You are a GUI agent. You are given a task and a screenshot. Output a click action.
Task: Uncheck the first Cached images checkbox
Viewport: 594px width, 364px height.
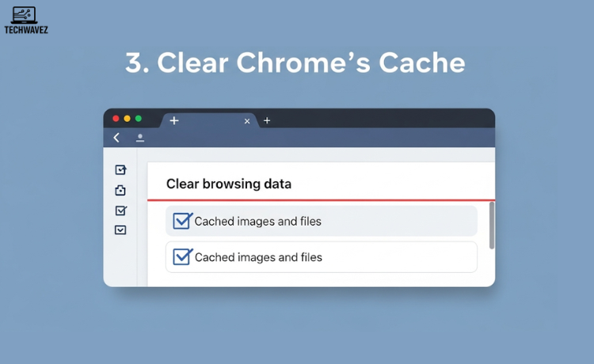182,221
